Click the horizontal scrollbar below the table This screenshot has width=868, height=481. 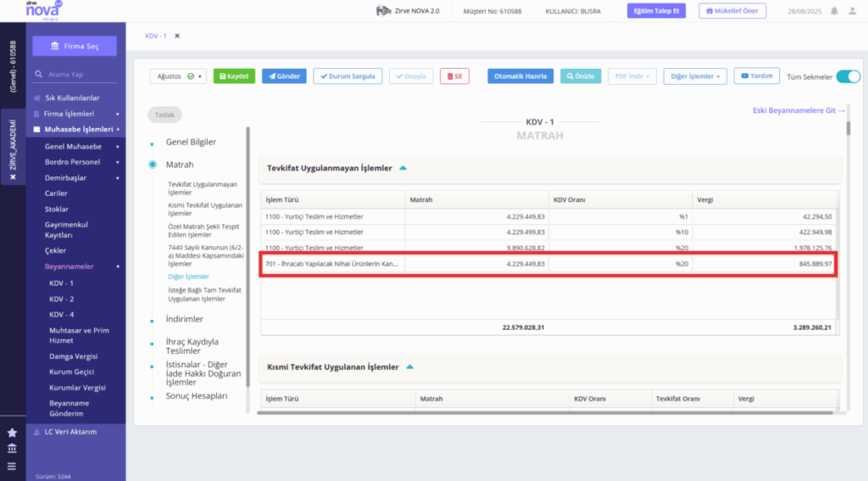[545, 413]
